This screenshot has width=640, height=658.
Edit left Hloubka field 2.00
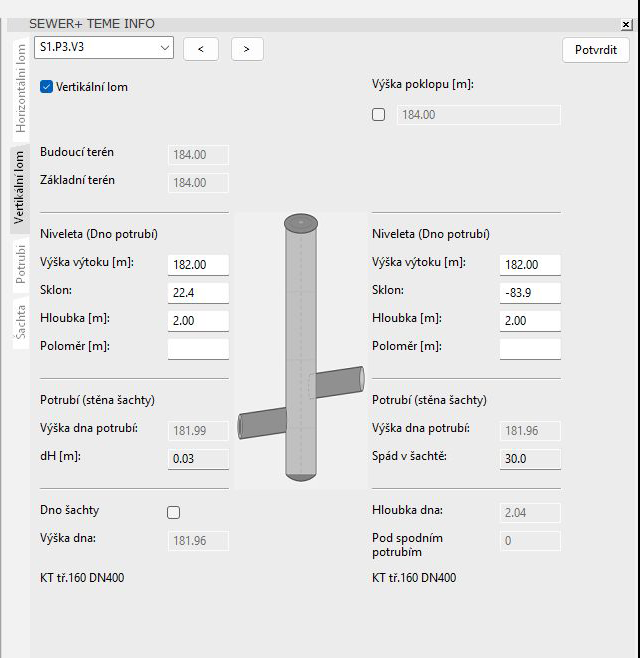199,321
